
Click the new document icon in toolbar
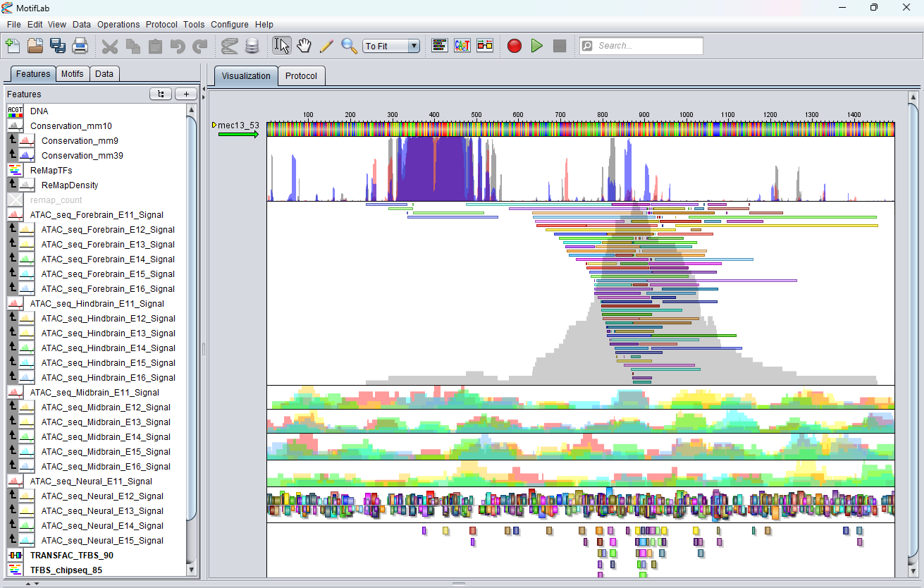13,46
